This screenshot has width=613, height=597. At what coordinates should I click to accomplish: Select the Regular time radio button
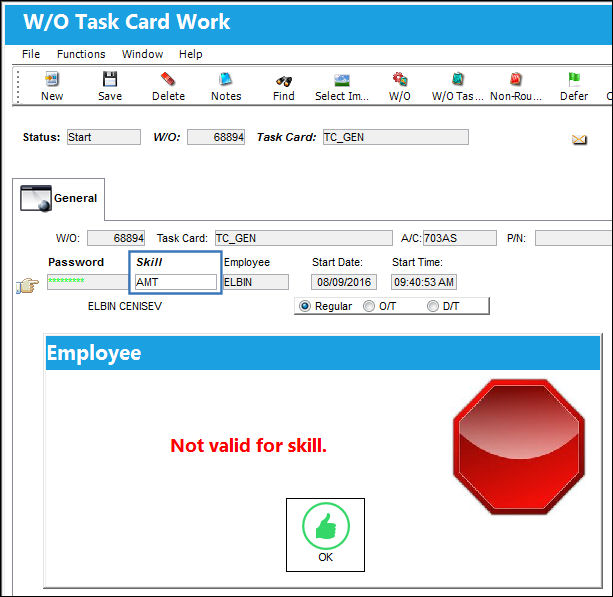pos(305,306)
